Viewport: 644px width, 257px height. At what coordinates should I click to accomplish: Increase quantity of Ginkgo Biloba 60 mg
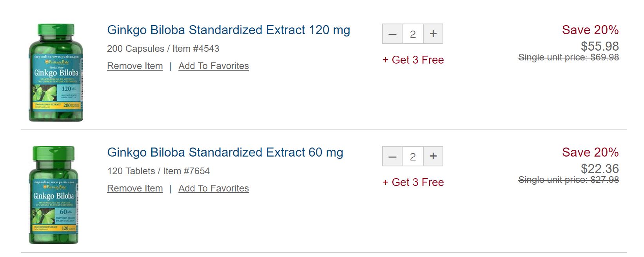tap(433, 157)
